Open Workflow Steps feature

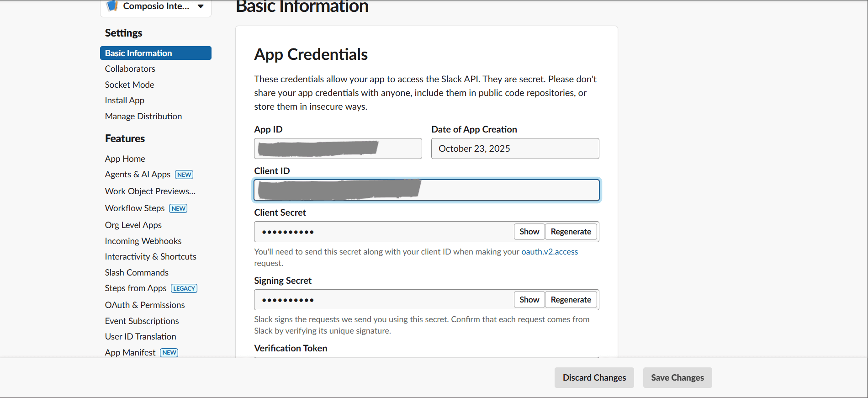(135, 208)
